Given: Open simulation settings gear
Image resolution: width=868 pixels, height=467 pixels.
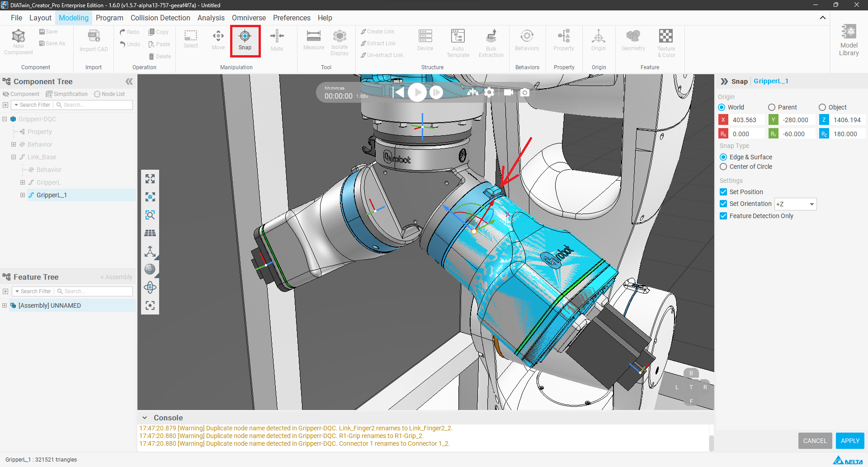Looking at the screenshot, I should 489,92.
